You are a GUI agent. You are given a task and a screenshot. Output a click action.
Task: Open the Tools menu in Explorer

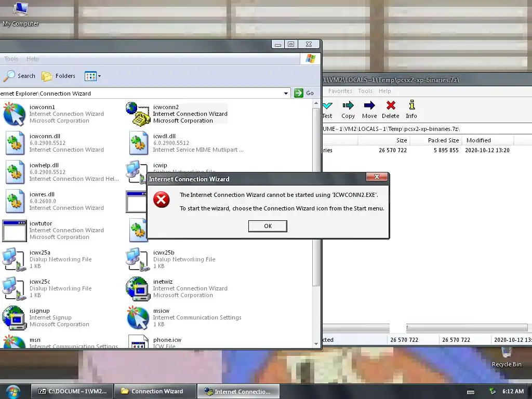tap(11, 59)
